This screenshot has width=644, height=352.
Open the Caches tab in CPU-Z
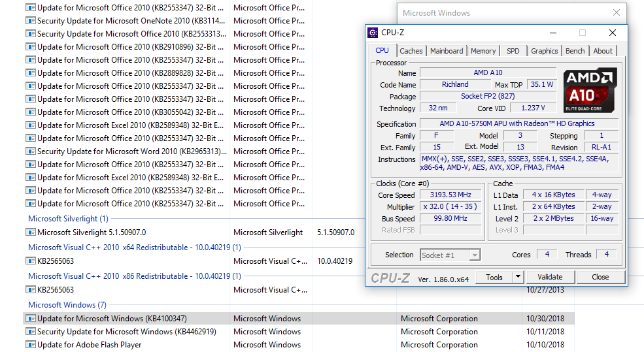[x=411, y=51]
